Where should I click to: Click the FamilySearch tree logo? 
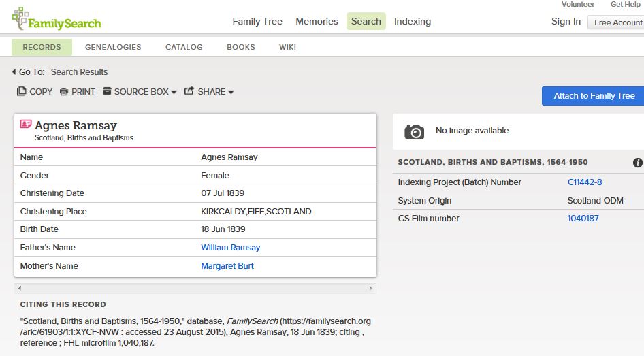(x=20, y=18)
